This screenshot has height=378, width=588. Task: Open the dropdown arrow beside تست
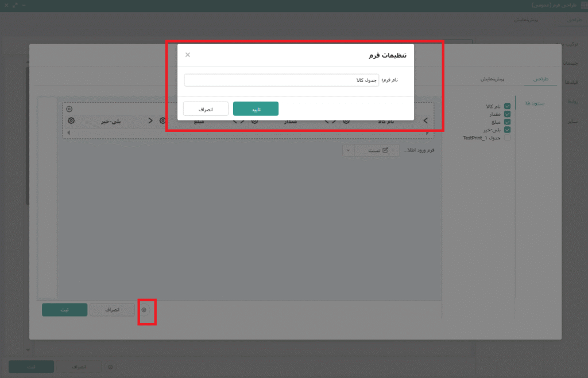pos(349,150)
